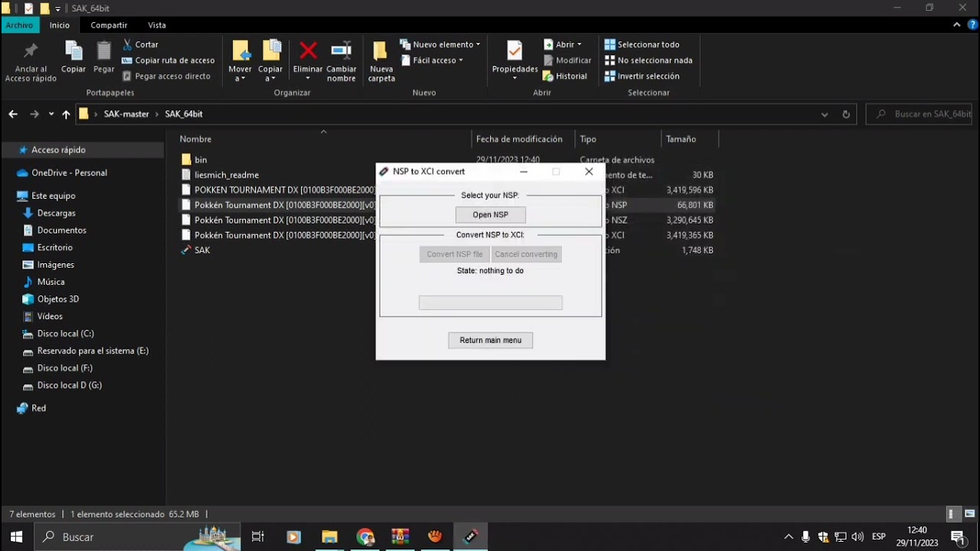Click Return main menu button
Screen dimensions: 980x551
click(x=491, y=341)
